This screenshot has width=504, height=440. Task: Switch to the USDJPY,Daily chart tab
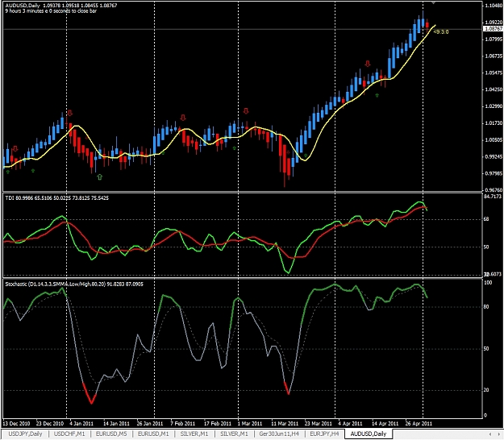coord(25,434)
